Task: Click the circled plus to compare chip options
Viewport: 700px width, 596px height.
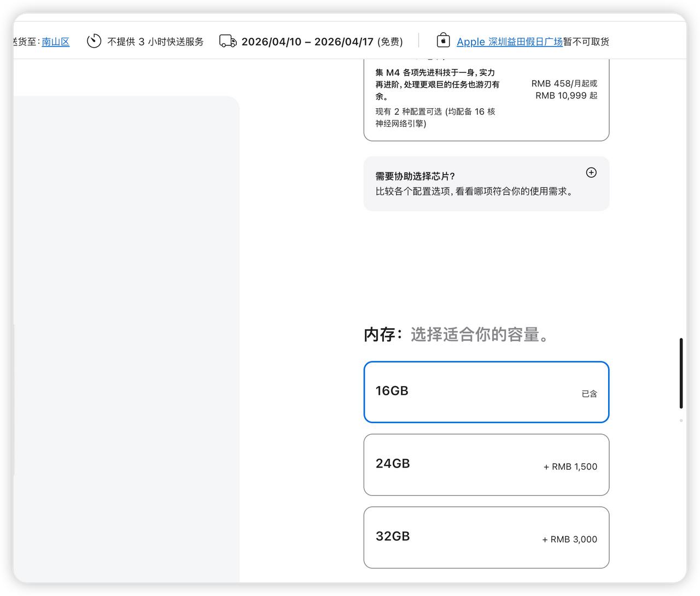Action: click(591, 172)
